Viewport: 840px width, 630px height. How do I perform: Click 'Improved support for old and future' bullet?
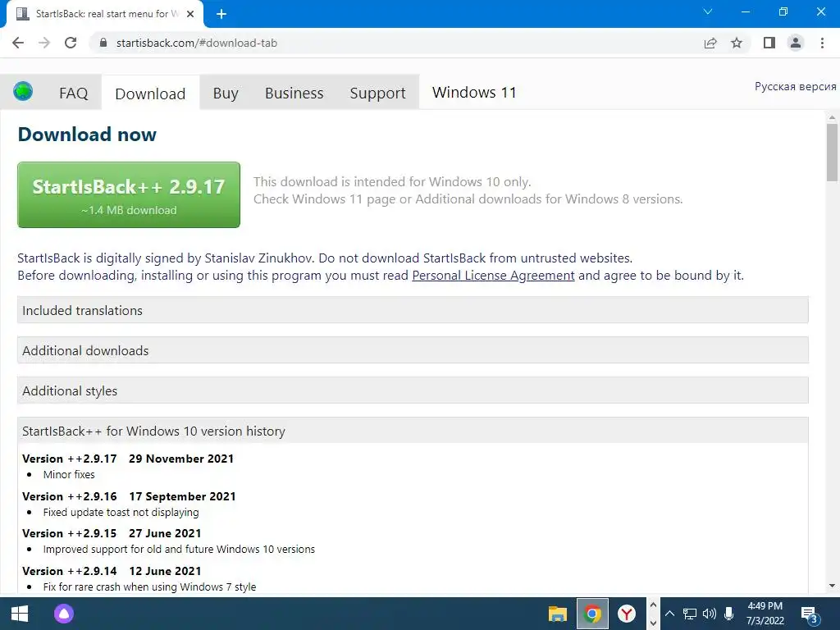pyautogui.click(x=179, y=549)
